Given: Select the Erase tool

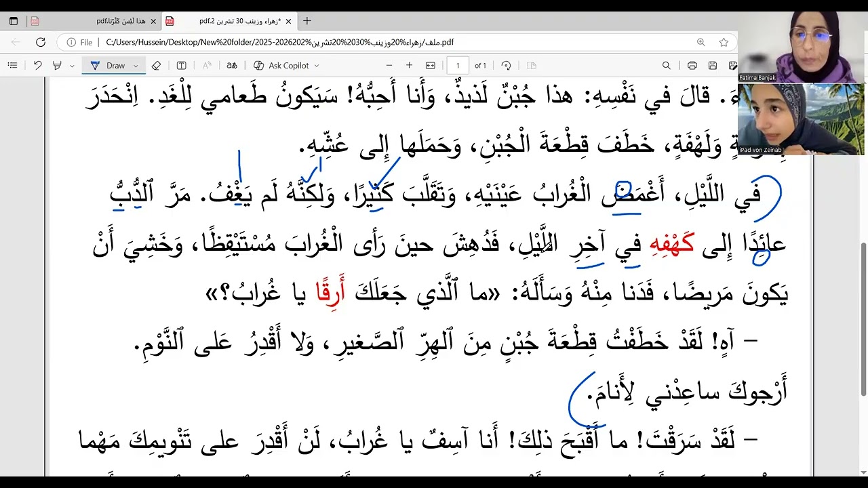Looking at the screenshot, I should tap(156, 66).
